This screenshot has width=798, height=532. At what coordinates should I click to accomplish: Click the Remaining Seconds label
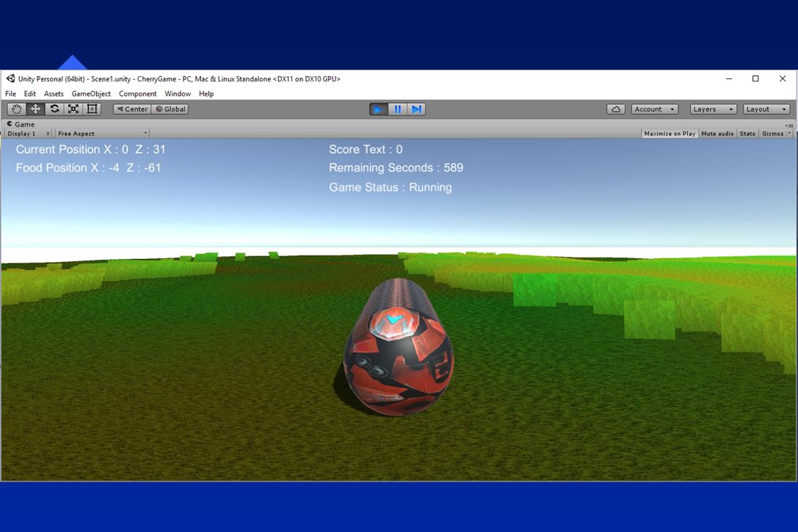point(396,168)
